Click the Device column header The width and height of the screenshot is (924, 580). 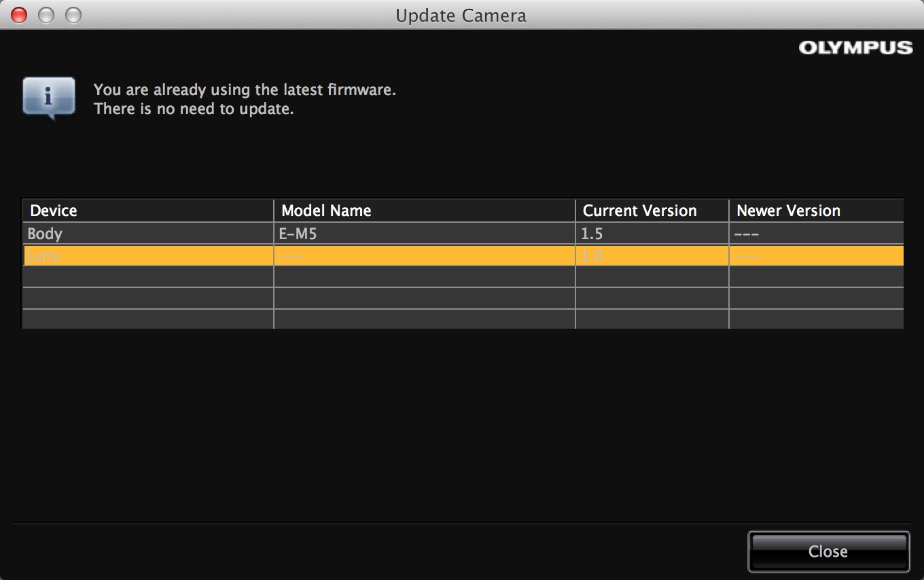(x=53, y=211)
